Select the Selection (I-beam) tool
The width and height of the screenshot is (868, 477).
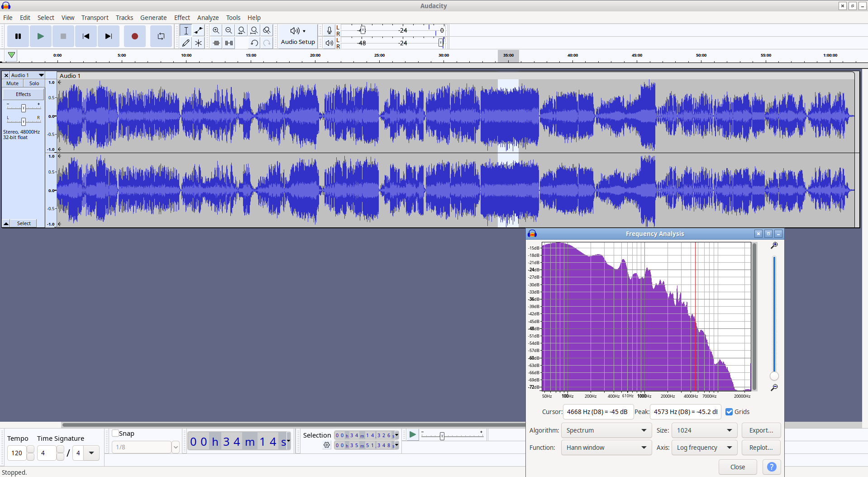click(x=186, y=30)
